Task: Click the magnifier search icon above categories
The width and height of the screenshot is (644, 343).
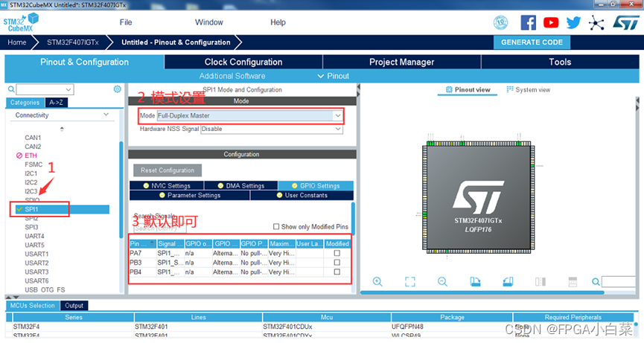Action: pyautogui.click(x=11, y=89)
